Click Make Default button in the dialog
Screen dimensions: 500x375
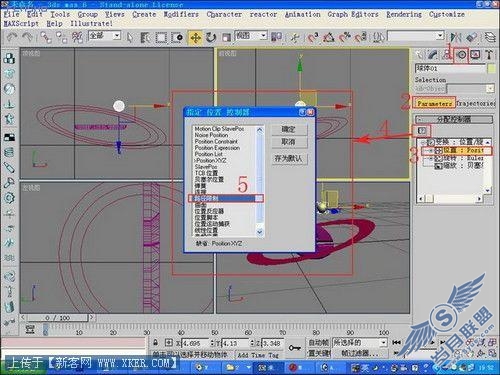click(x=289, y=158)
